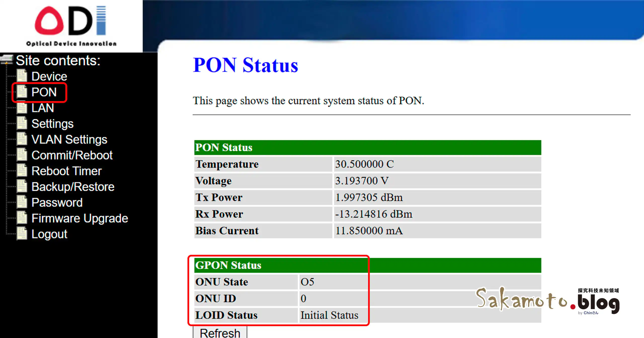
Task: Click the document icon beside VLAN Settings
Action: [22, 139]
